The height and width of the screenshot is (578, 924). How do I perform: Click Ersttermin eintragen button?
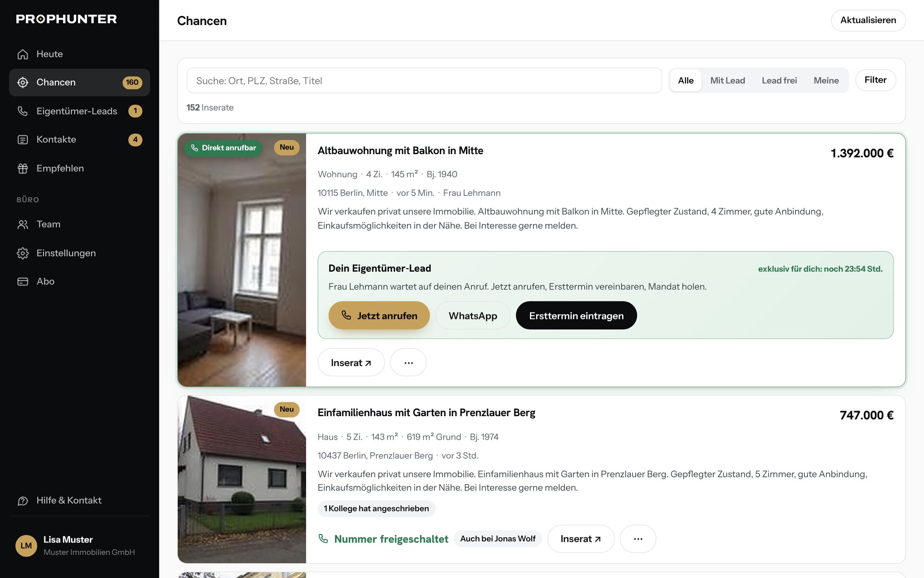[x=576, y=315]
